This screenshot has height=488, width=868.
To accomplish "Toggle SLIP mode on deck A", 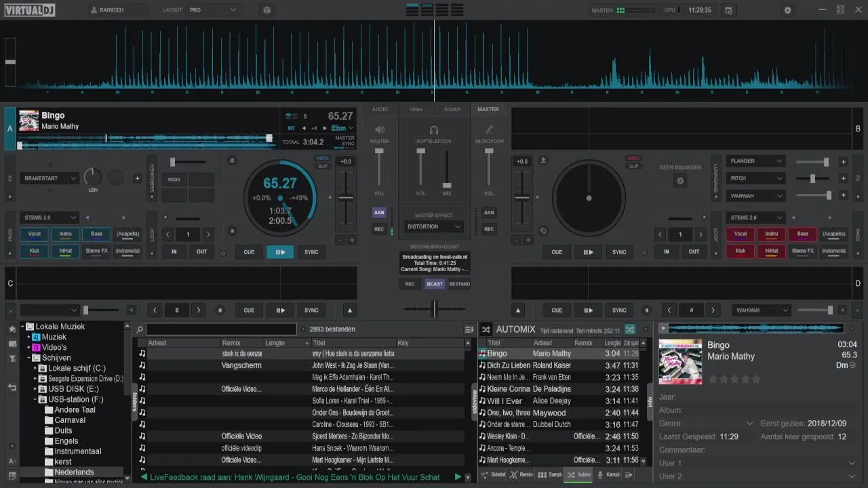I will [323, 165].
